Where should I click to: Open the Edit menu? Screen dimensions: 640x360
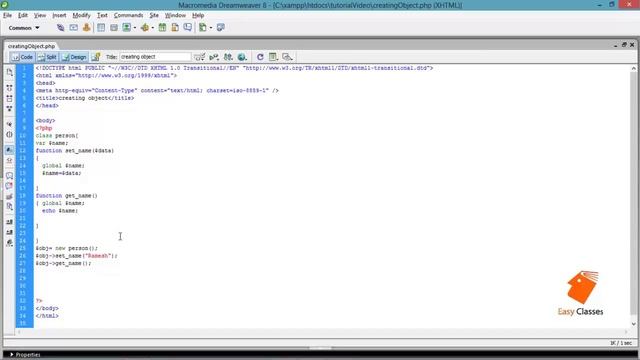click(x=22, y=16)
